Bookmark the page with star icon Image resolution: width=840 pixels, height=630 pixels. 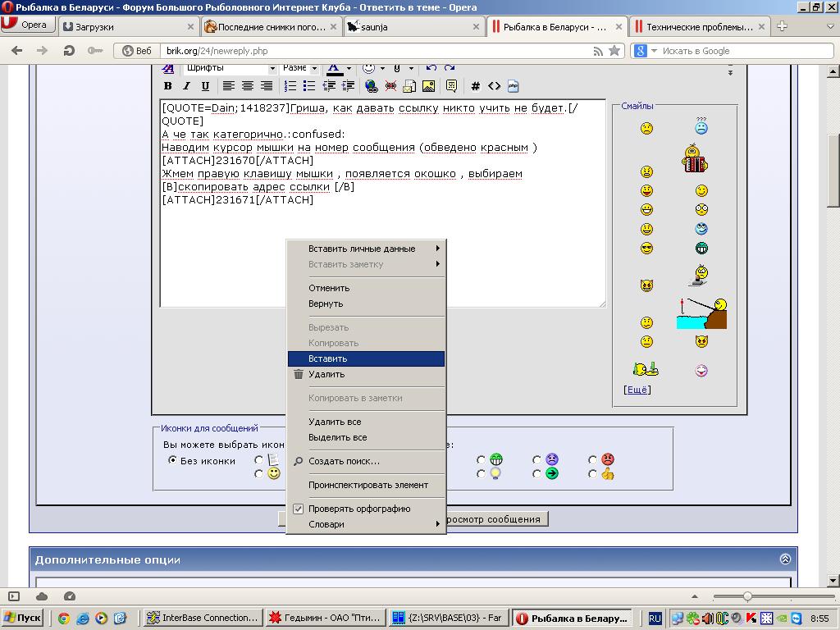pyautogui.click(x=614, y=51)
